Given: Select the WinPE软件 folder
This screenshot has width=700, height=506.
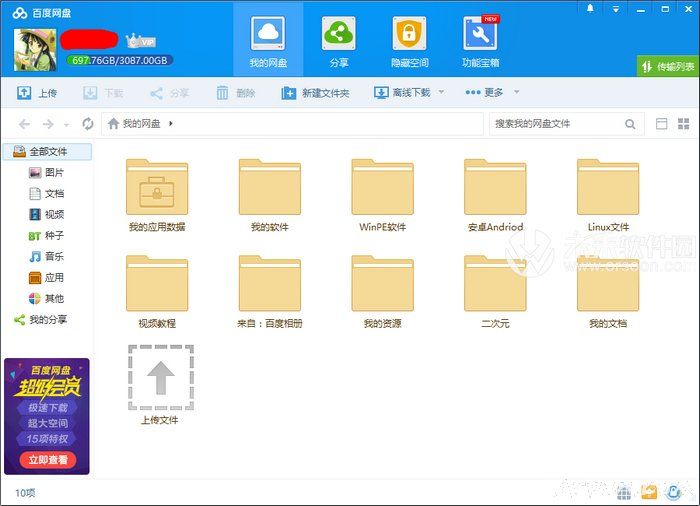Looking at the screenshot, I should [x=383, y=195].
